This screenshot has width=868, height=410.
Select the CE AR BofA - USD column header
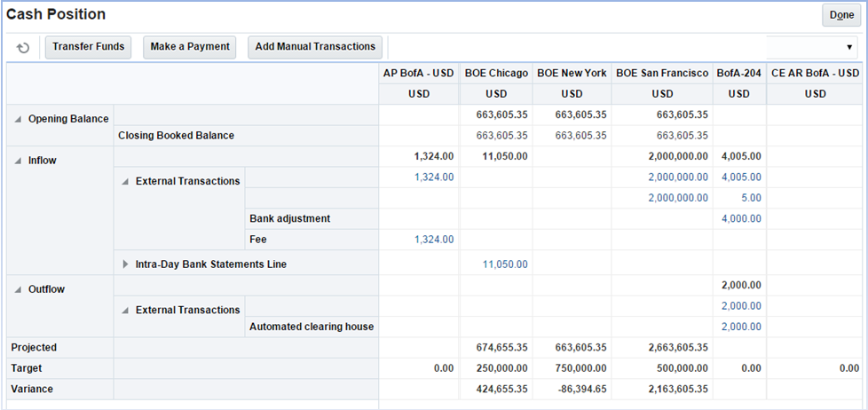point(815,73)
